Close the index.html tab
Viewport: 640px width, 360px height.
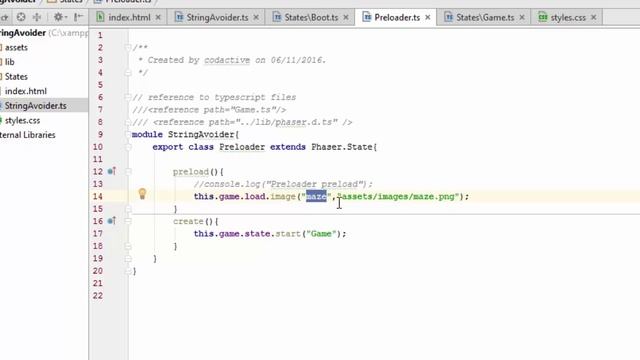[x=158, y=18]
